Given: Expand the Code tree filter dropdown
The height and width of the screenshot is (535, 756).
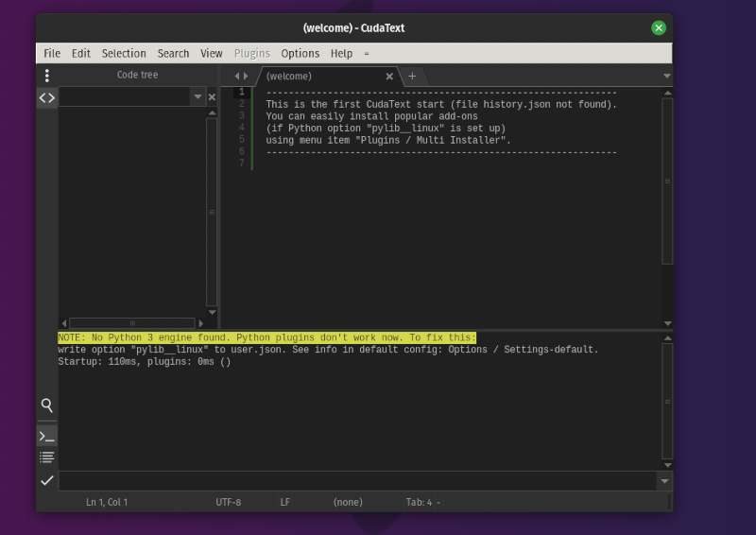Looking at the screenshot, I should click(198, 97).
